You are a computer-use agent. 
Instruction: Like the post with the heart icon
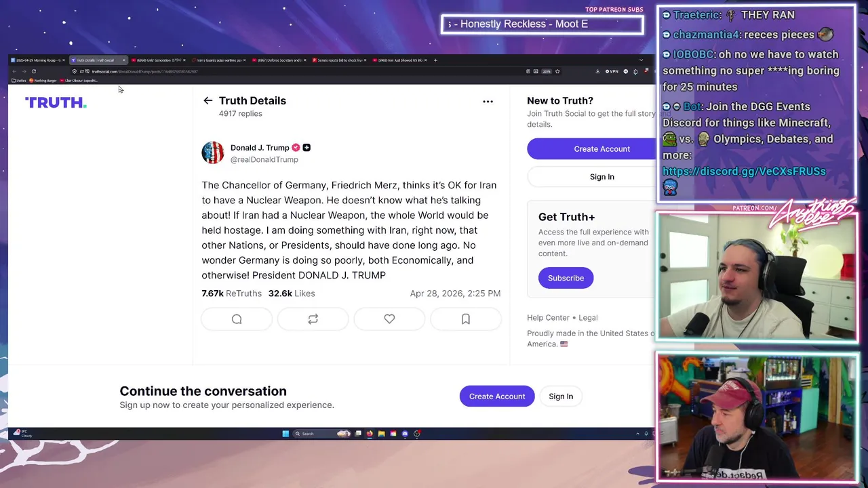[389, 319]
